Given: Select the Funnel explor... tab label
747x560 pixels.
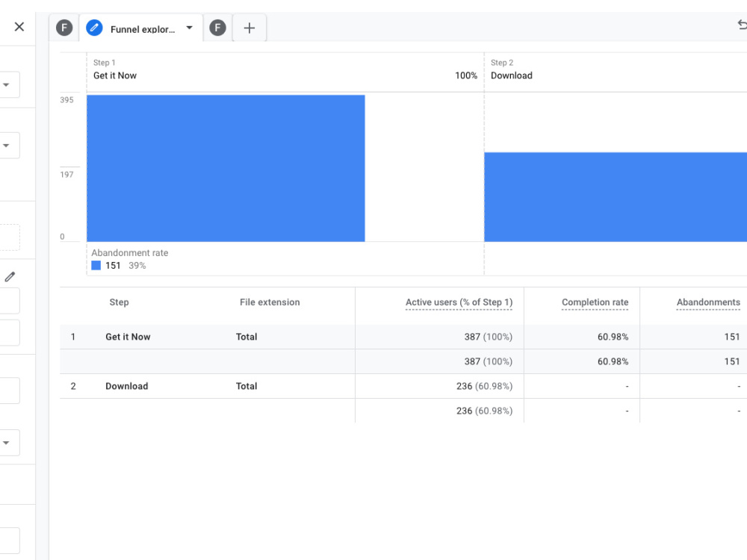Looking at the screenshot, I should pyautogui.click(x=143, y=29).
